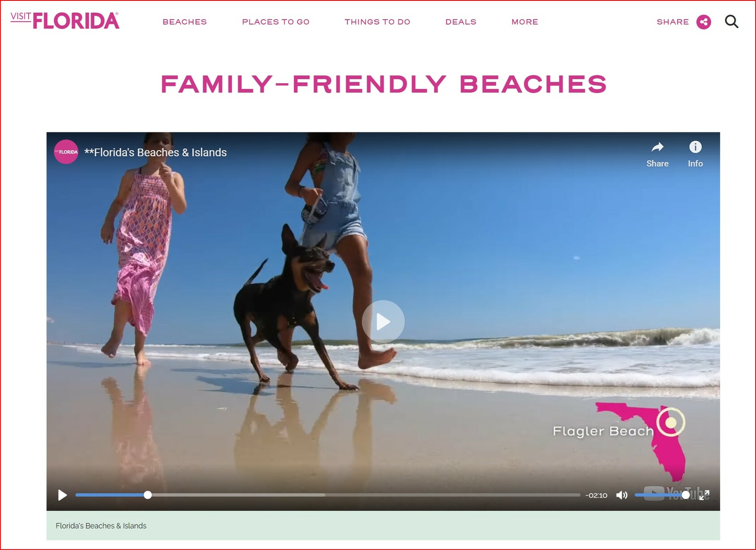The height and width of the screenshot is (550, 756).
Task: Adjust the volume slider handle
Action: point(686,495)
